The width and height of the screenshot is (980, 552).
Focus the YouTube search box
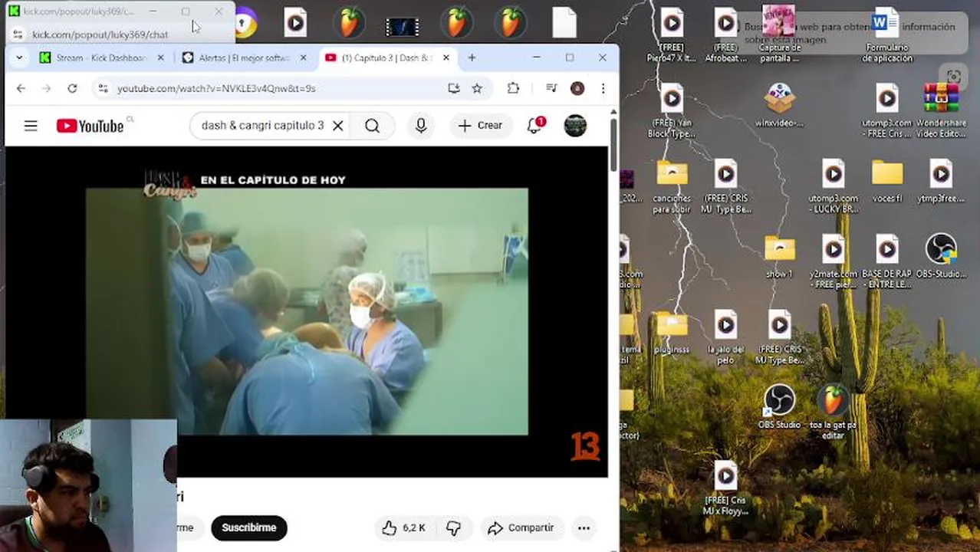[262, 126]
